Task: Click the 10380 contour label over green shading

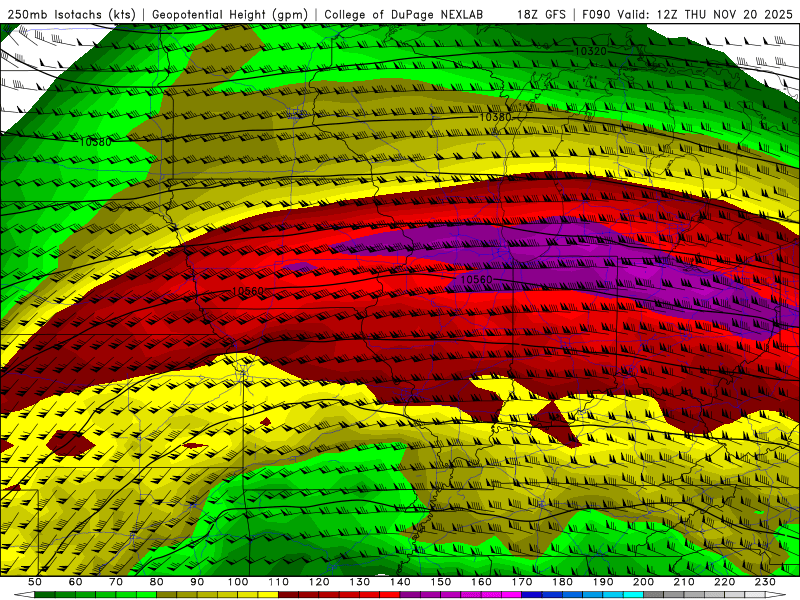Action: (95, 142)
